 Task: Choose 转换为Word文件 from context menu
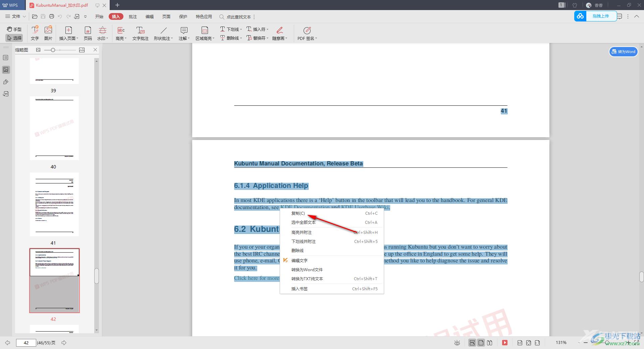click(332, 270)
